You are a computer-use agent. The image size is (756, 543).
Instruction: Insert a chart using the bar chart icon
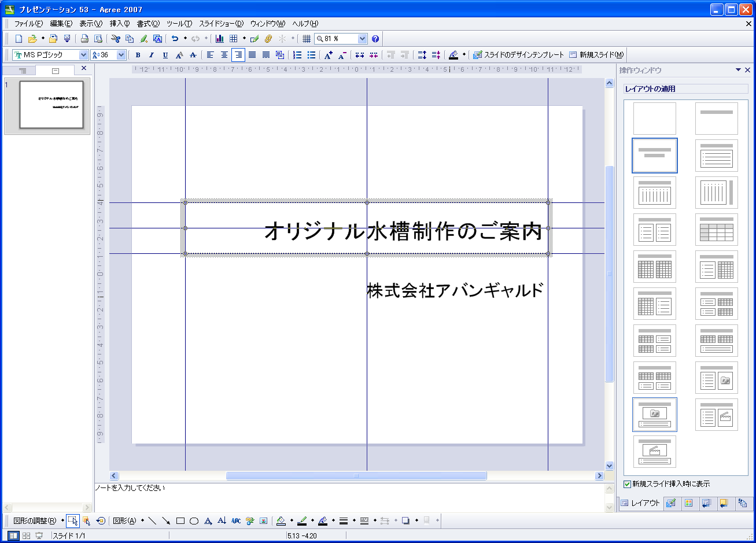220,39
